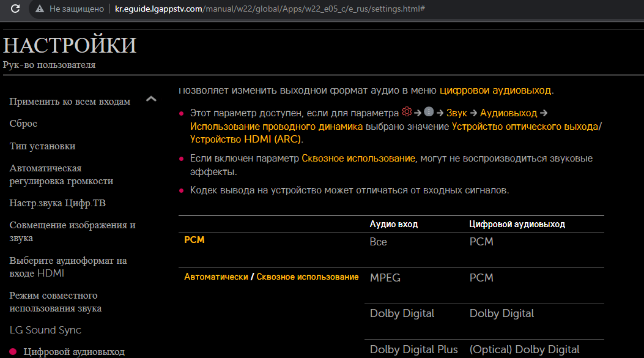
Task: Open 'Применить ко всем входам' sidebar item
Action: click(x=70, y=102)
